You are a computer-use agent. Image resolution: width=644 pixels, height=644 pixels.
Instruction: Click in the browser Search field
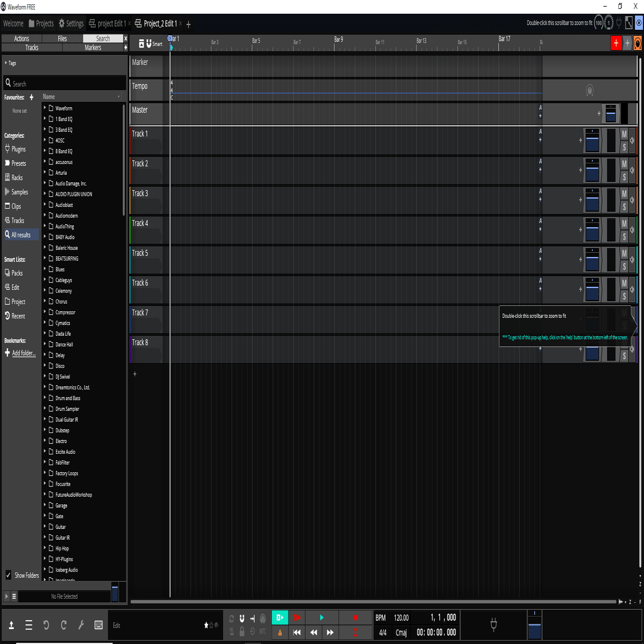pyautogui.click(x=65, y=83)
